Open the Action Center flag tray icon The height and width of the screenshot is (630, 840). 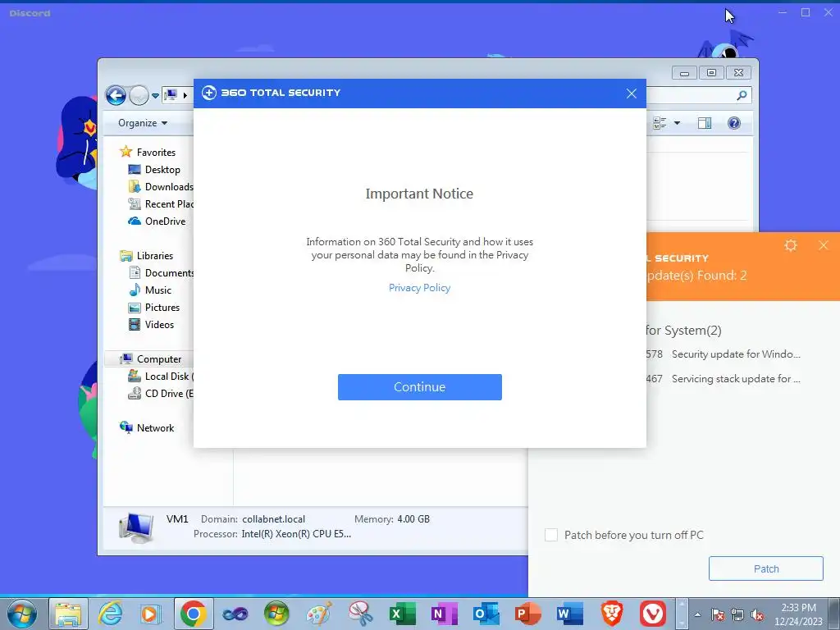(x=718, y=614)
